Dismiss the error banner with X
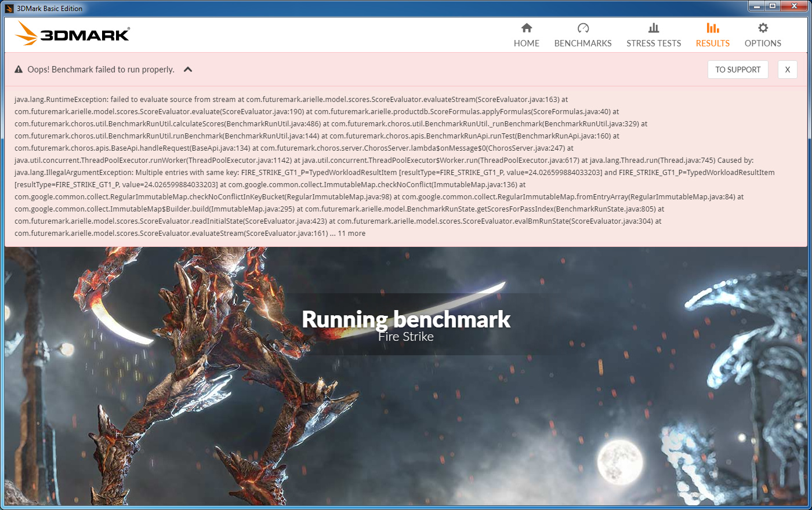This screenshot has width=812, height=510. pos(788,70)
